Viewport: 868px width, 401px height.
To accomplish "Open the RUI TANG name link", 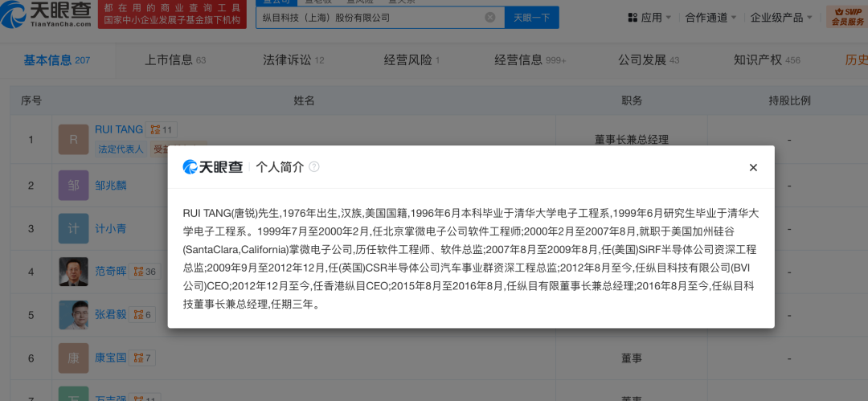I will pos(119,129).
